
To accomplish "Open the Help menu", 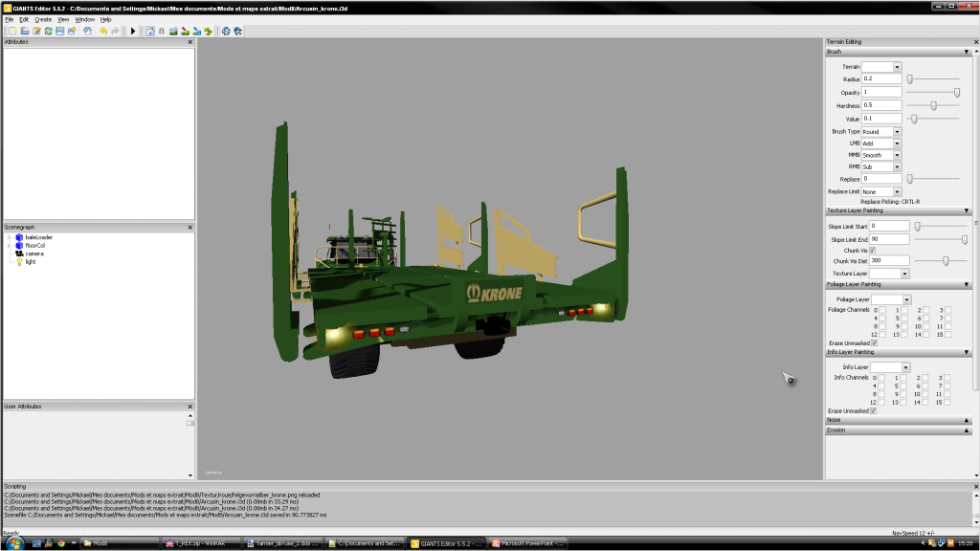I will pyautogui.click(x=105, y=19).
